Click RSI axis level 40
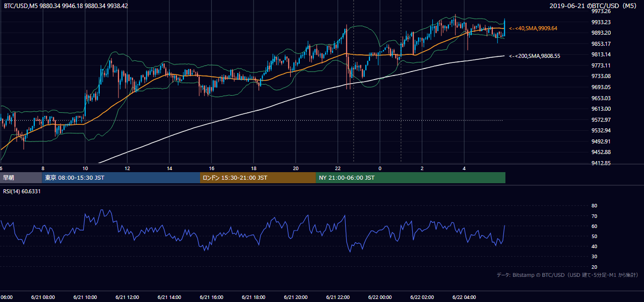The image size is (644, 302). tap(594, 246)
